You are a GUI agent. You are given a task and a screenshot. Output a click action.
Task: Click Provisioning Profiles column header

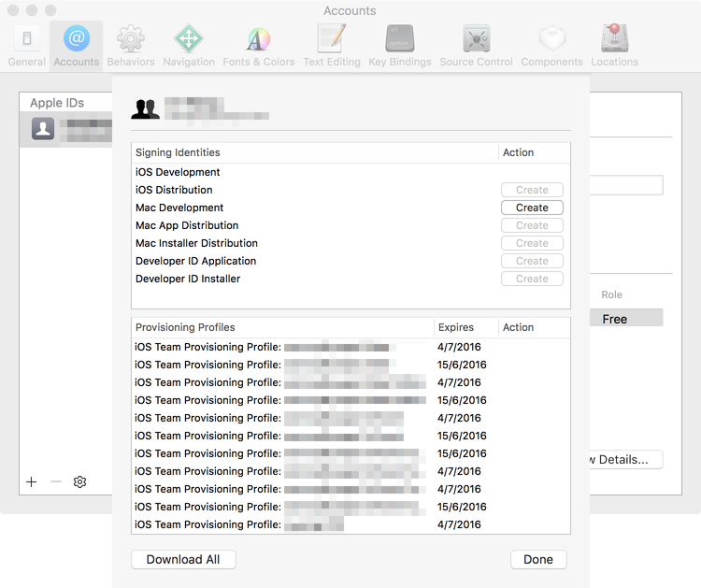282,327
